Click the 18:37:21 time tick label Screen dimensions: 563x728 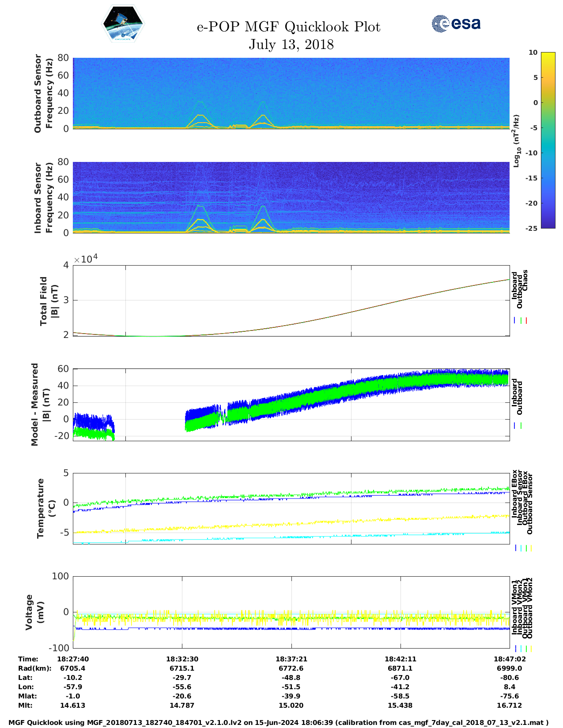(x=291, y=659)
